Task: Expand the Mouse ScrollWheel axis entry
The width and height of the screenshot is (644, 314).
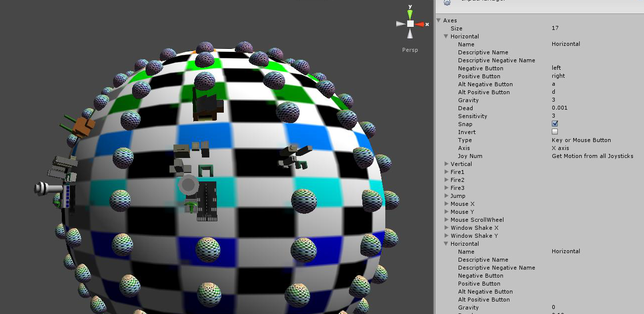Action: (x=446, y=220)
